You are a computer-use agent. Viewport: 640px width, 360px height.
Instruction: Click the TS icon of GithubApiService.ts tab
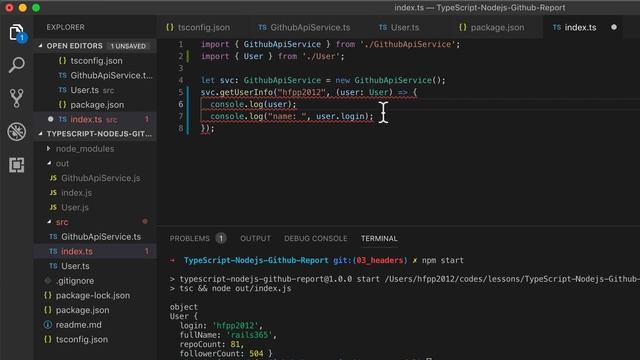tap(262, 27)
